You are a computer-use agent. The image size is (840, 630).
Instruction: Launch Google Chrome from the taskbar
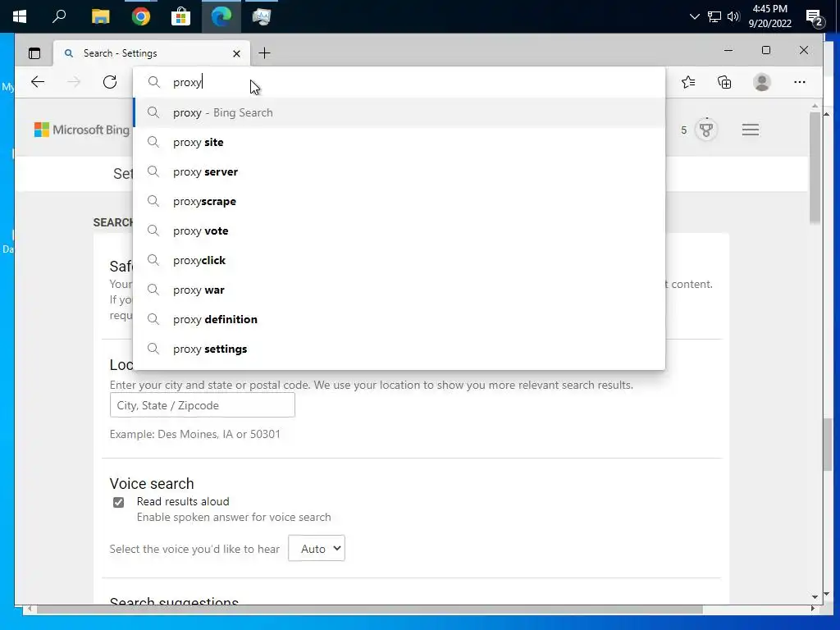141,16
